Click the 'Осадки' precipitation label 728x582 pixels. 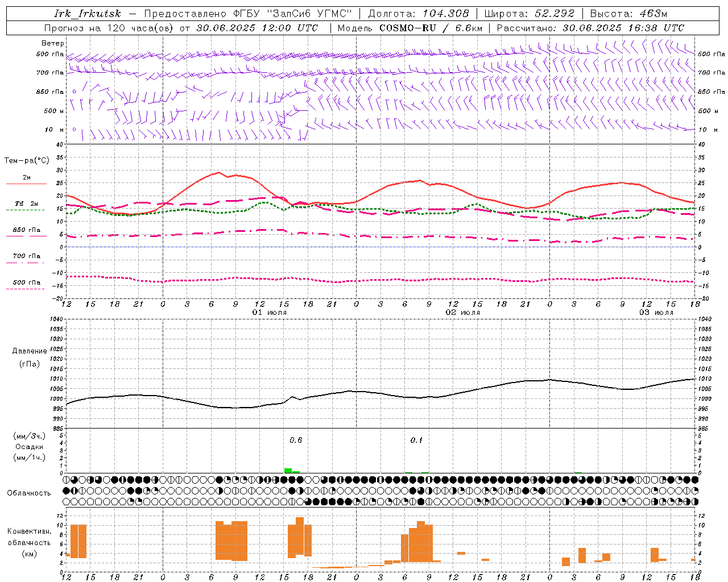(30, 447)
